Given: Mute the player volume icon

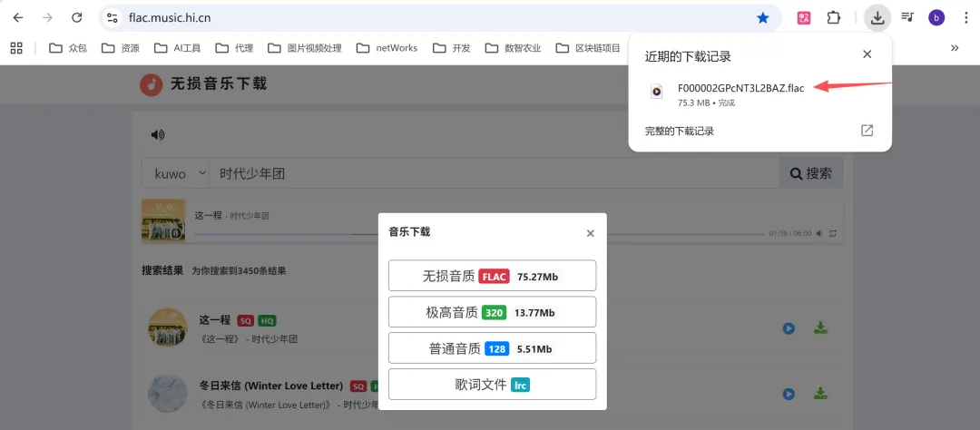Looking at the screenshot, I should pos(819,233).
